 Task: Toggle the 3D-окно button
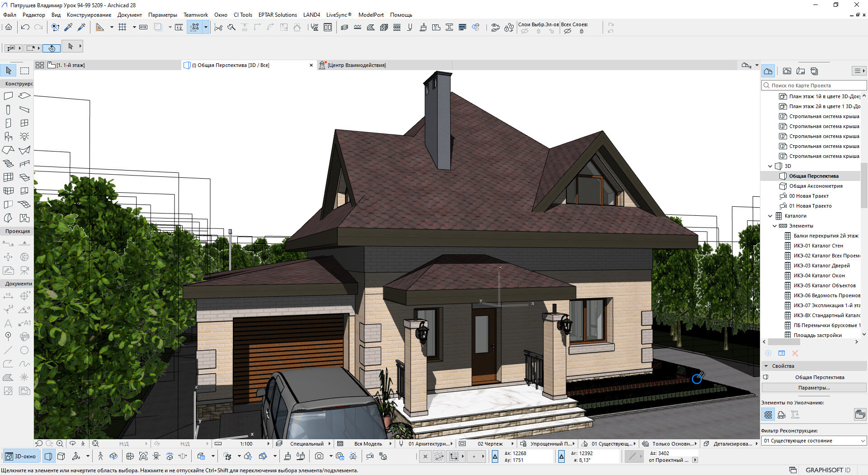coord(21,456)
